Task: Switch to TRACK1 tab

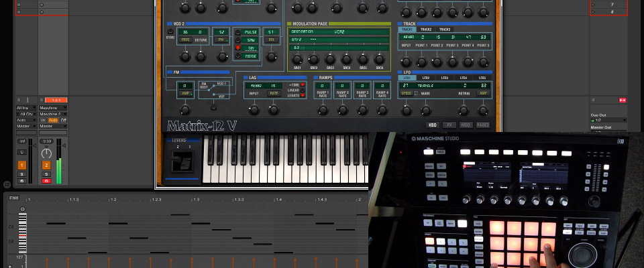Action: 407,29
